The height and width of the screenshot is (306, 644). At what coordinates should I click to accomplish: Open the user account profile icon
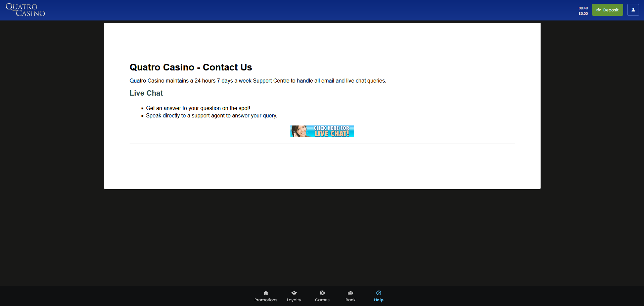(633, 10)
